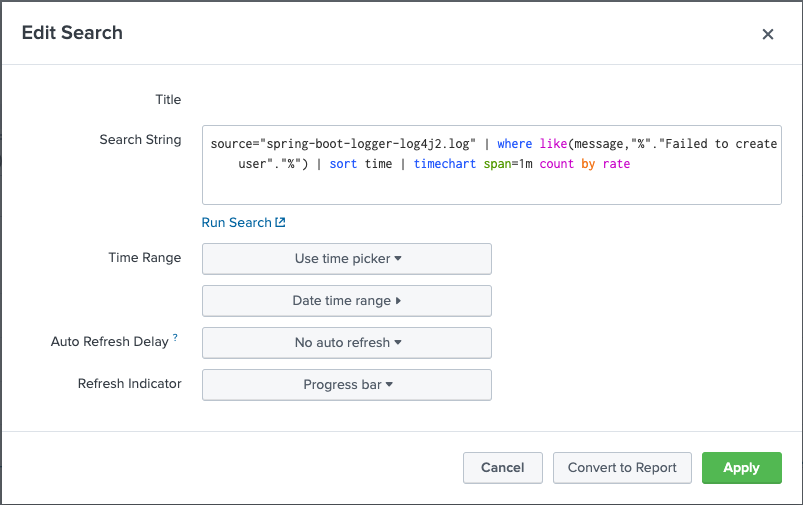This screenshot has width=803, height=505.
Task: Click the Run Search link
Action: coord(237,223)
